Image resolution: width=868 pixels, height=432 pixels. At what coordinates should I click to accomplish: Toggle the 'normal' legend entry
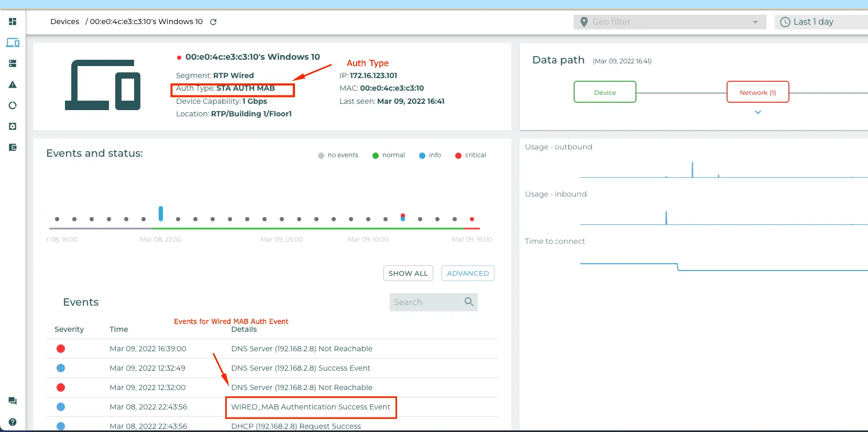pos(389,155)
